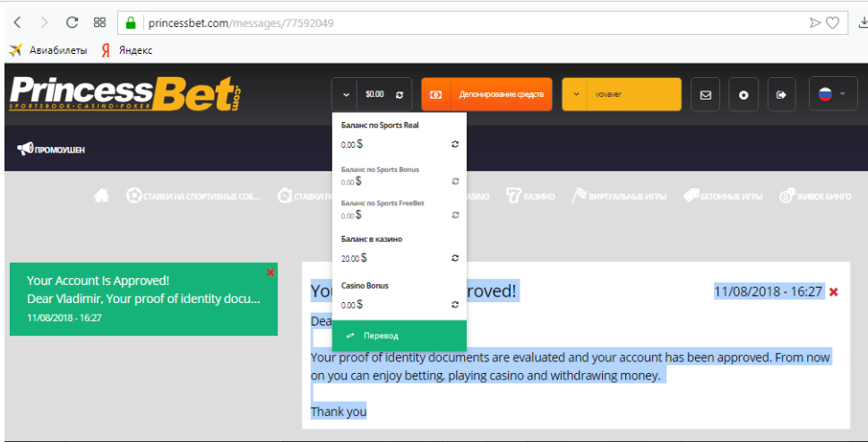The image size is (868, 442).
Task: Refresh the Баланс в казино balance
Action: pos(455,257)
